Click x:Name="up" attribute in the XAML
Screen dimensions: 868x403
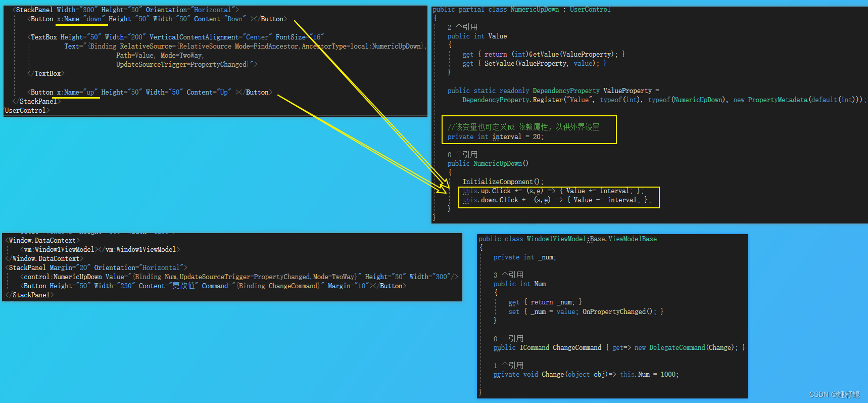point(77,92)
